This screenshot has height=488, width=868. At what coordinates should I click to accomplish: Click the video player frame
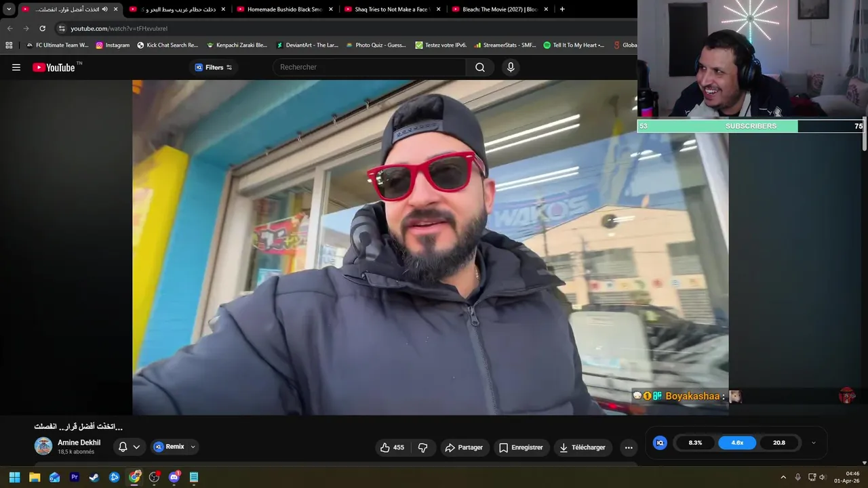tap(431, 247)
